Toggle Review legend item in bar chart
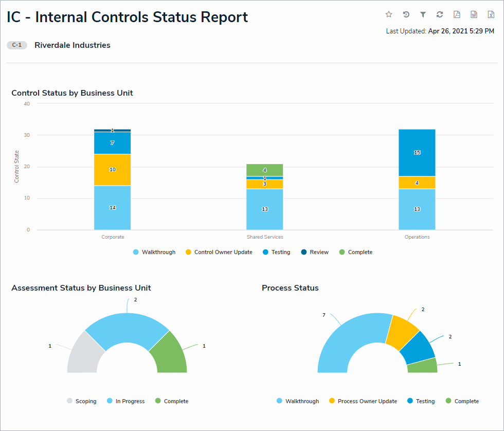504x431 pixels. click(315, 253)
